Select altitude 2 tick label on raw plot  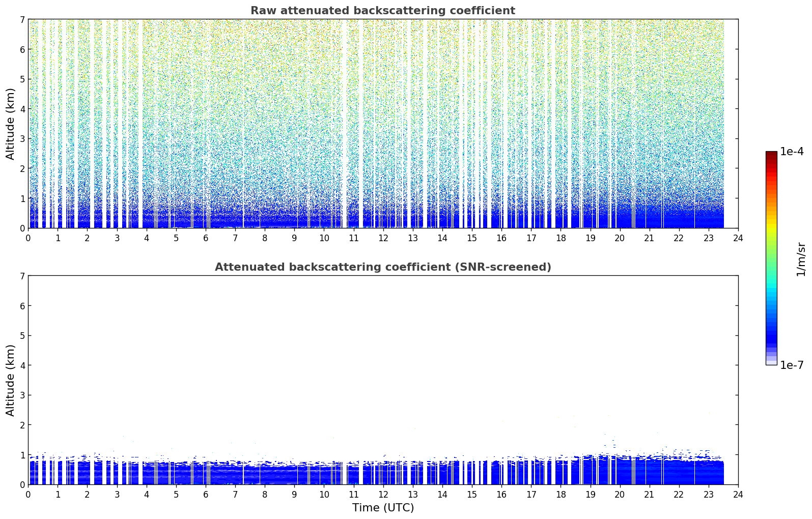pos(22,168)
